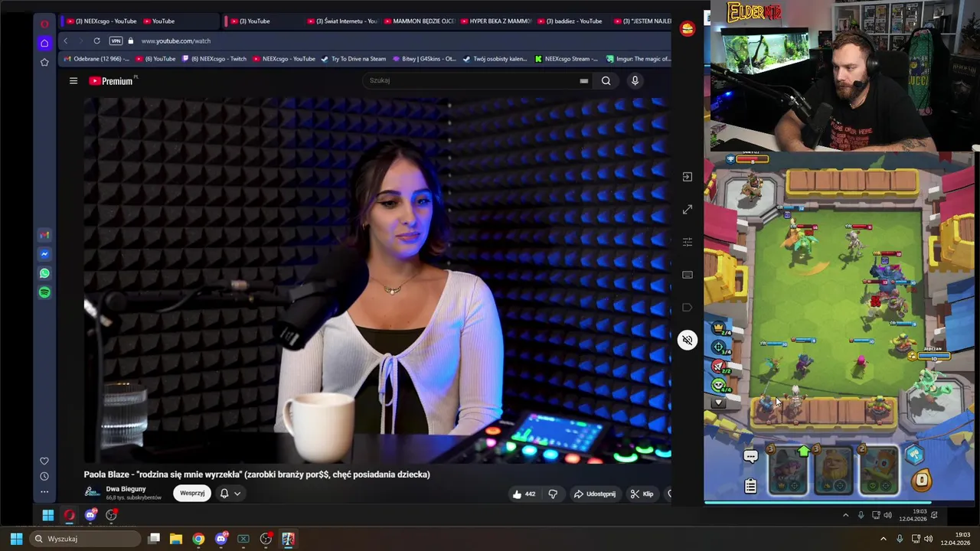
Task: Open the Opera bookmarks star in the sidebar
Action: point(44,62)
